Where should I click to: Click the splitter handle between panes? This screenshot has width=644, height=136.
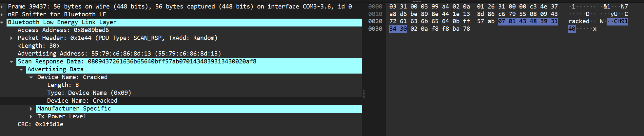pyautogui.click(x=364, y=94)
